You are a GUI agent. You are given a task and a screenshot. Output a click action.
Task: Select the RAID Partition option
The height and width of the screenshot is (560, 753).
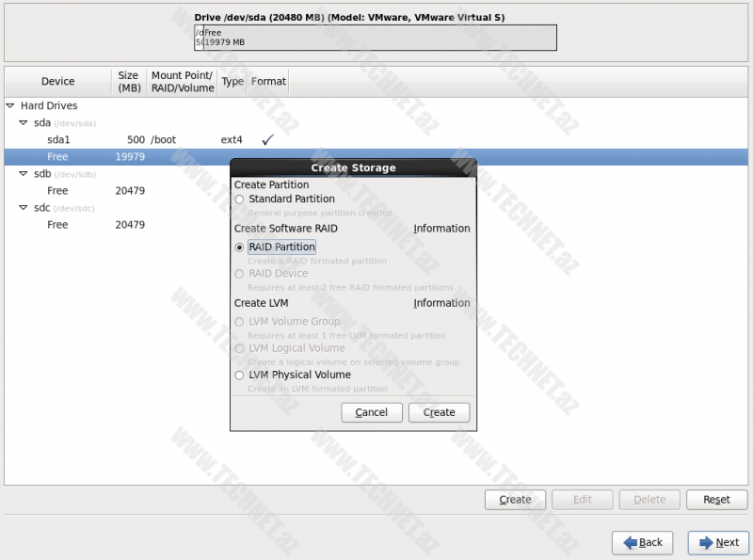[x=239, y=248]
